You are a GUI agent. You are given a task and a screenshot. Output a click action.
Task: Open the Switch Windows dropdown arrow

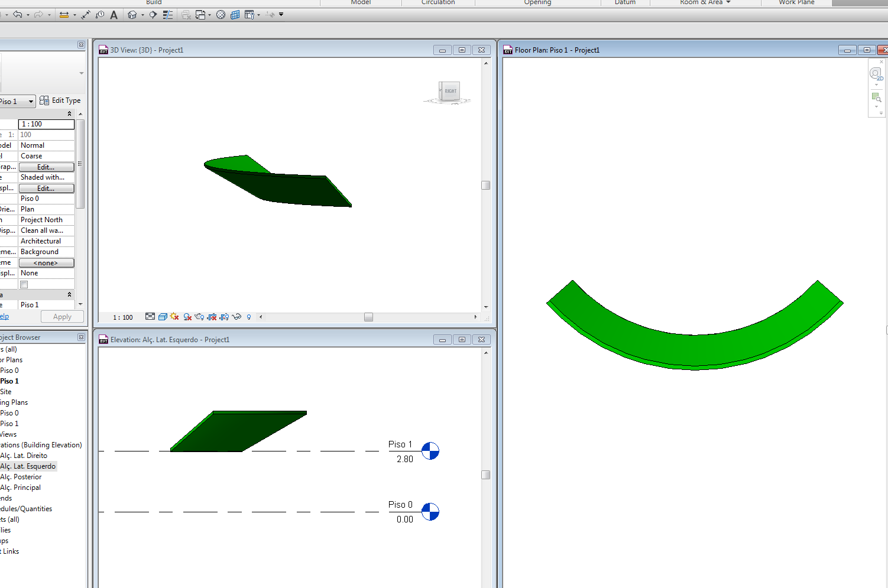210,15
